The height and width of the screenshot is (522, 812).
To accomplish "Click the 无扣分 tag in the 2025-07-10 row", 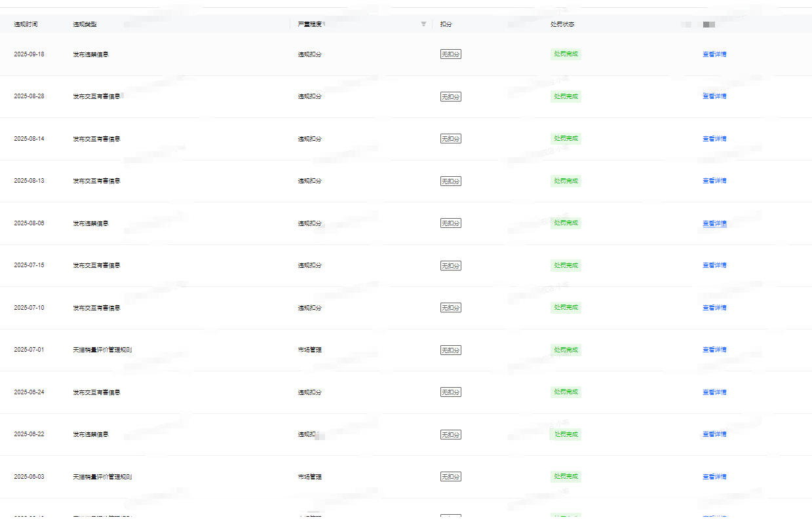I will coord(451,308).
